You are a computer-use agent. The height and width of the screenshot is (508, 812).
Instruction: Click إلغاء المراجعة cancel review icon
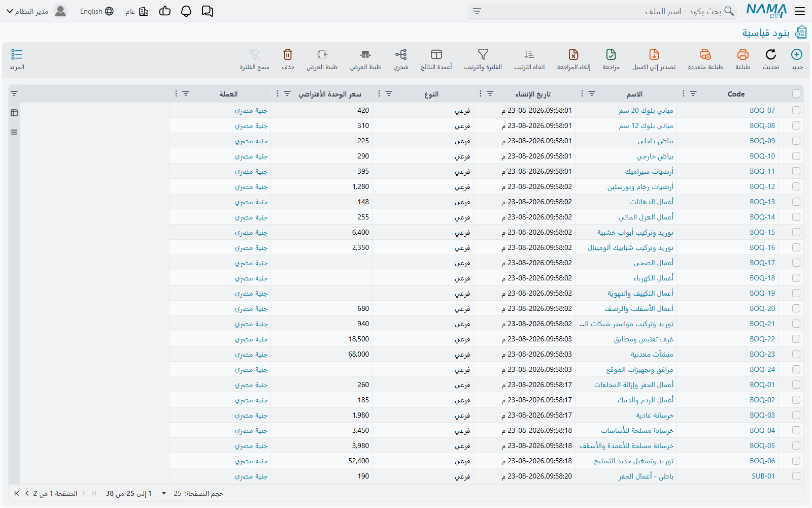573,55
